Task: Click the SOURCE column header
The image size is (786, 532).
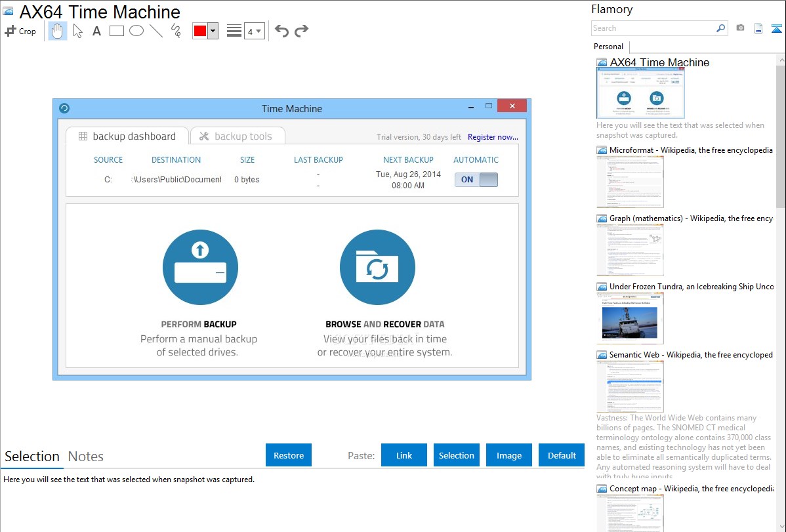Action: pyautogui.click(x=108, y=160)
